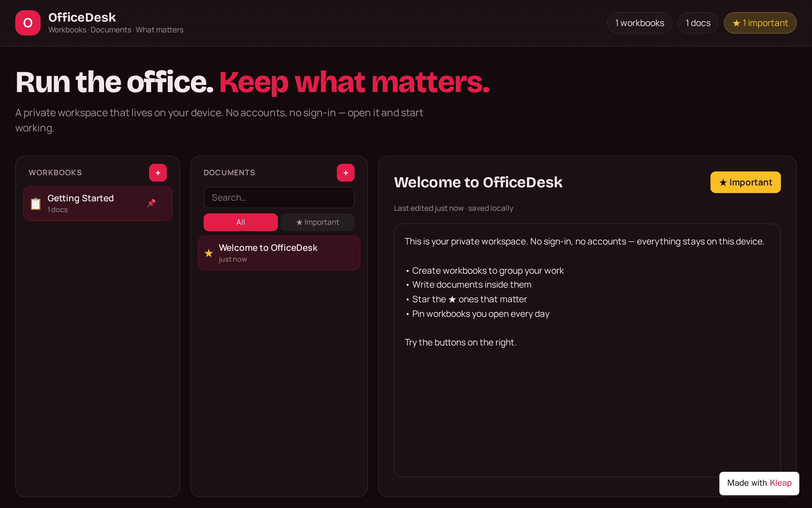Toggle pin on Getting Started workbook

(151, 203)
